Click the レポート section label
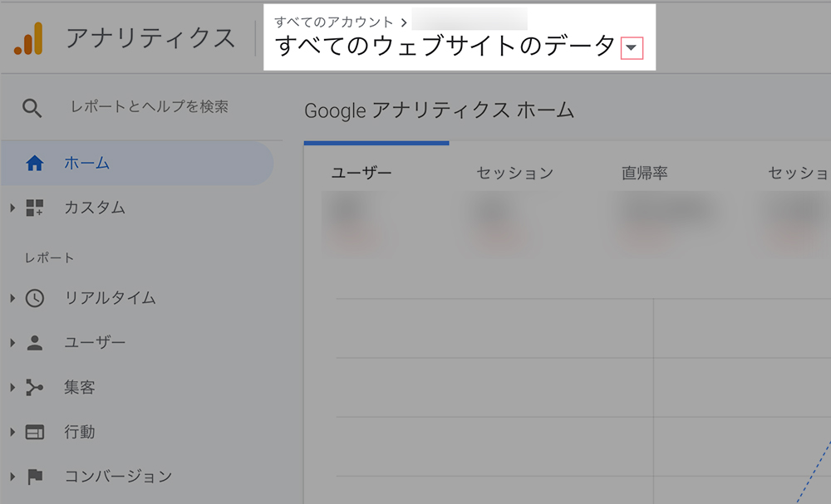Image resolution: width=831 pixels, height=504 pixels. 49,258
